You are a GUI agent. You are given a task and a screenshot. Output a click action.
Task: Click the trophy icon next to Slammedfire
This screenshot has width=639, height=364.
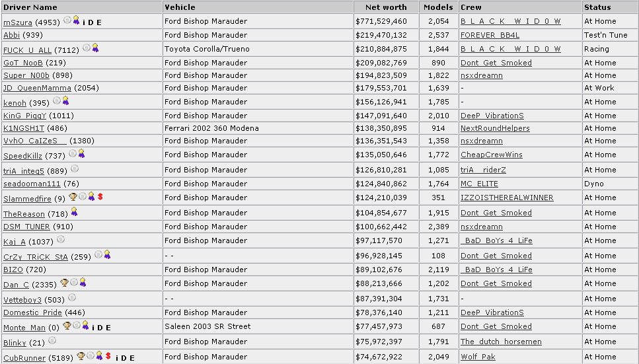(73, 196)
